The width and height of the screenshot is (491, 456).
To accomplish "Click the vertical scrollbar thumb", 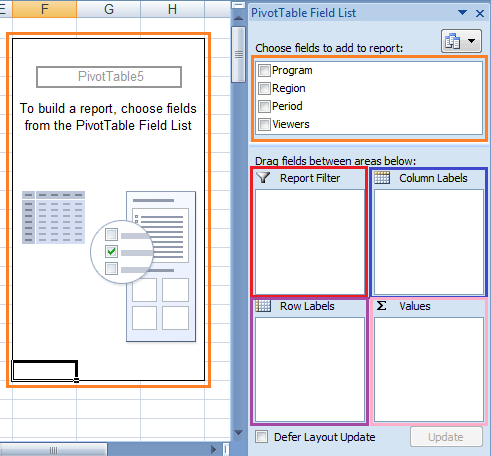I will click(x=238, y=54).
